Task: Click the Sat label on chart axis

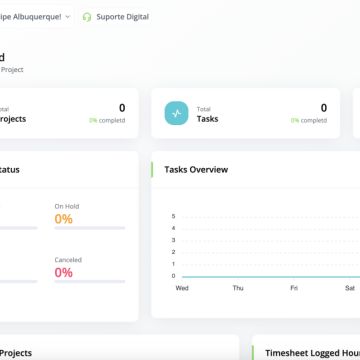Action: point(350,288)
